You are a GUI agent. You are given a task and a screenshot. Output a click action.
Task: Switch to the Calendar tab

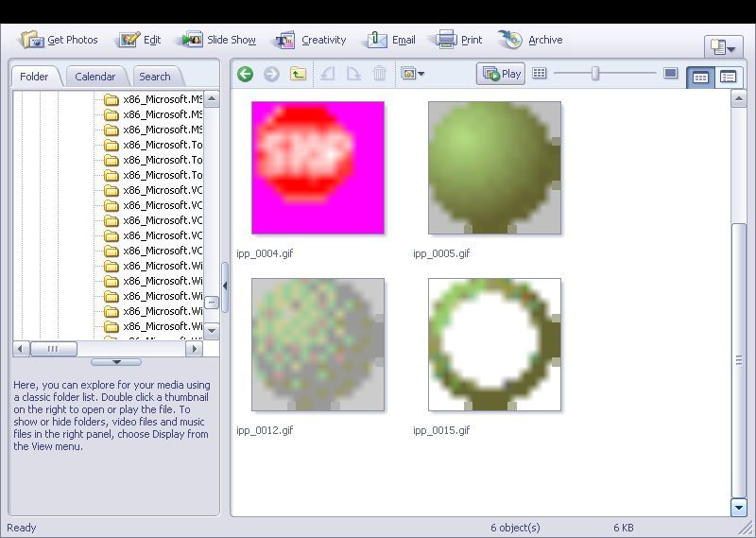[x=95, y=77]
